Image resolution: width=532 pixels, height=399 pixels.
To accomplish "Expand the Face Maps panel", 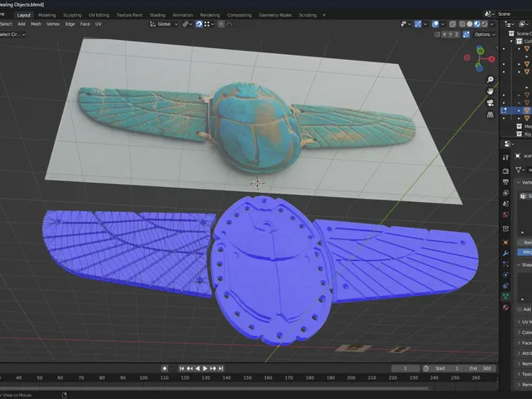I will click(x=525, y=343).
